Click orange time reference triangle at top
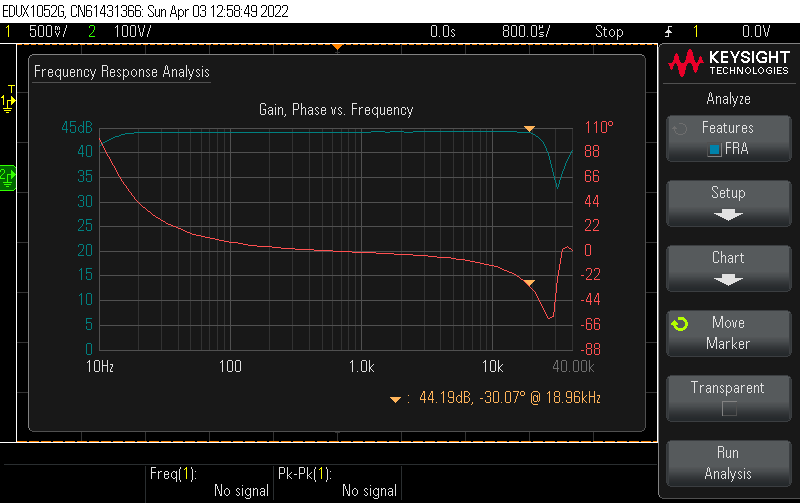This screenshot has width=800, height=503. (337, 47)
